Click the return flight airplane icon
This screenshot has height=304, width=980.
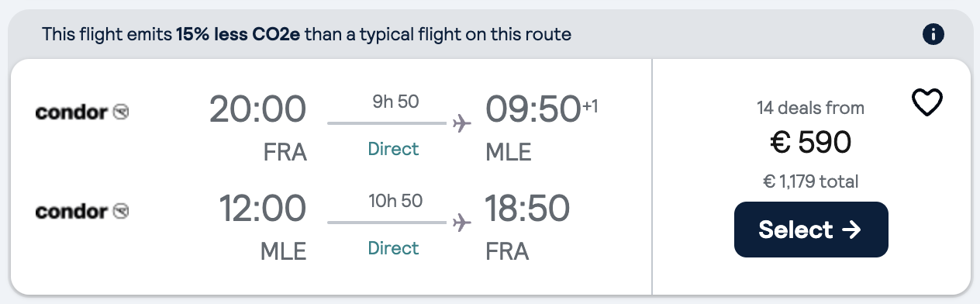click(x=462, y=223)
